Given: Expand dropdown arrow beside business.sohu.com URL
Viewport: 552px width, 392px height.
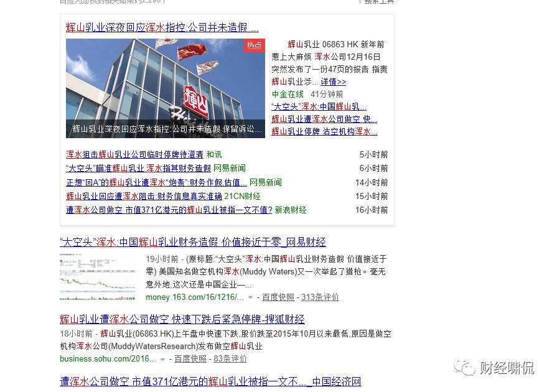Looking at the screenshot, I should 162,359.
